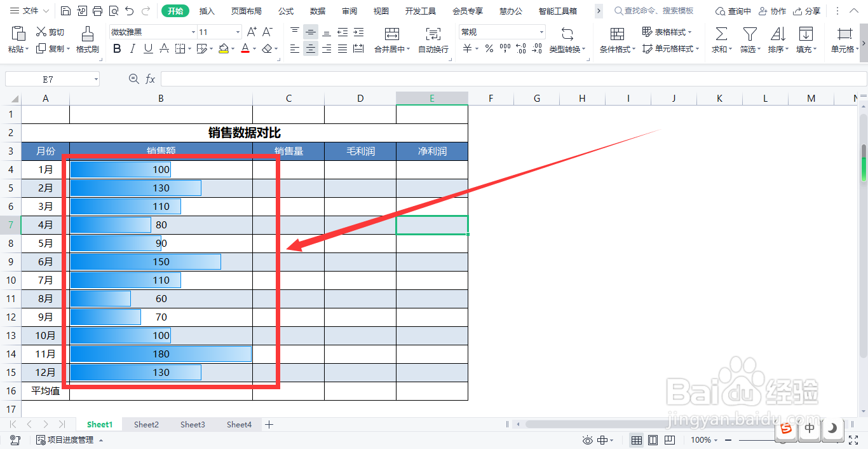
Task: Toggle fullscreen icon in status bar
Action: tap(853, 440)
